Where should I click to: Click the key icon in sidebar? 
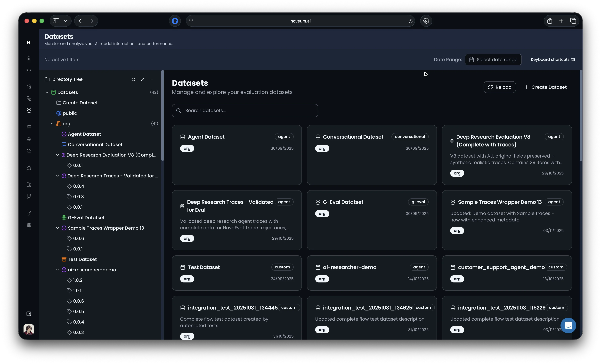pos(29,213)
